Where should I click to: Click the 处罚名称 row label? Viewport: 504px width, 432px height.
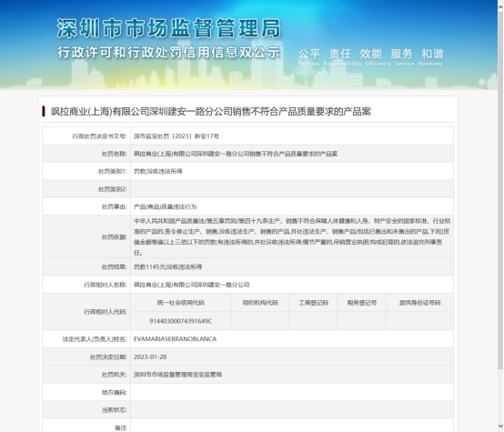point(114,154)
